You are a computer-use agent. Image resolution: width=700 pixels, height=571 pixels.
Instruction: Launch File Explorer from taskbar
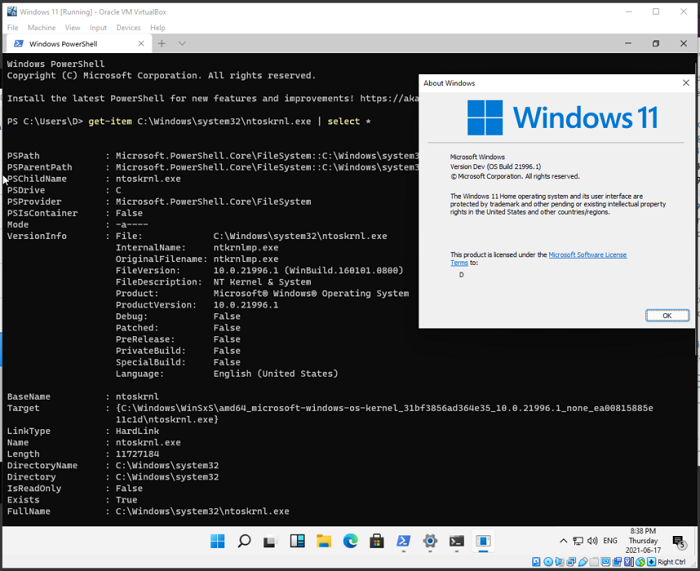[x=324, y=541]
